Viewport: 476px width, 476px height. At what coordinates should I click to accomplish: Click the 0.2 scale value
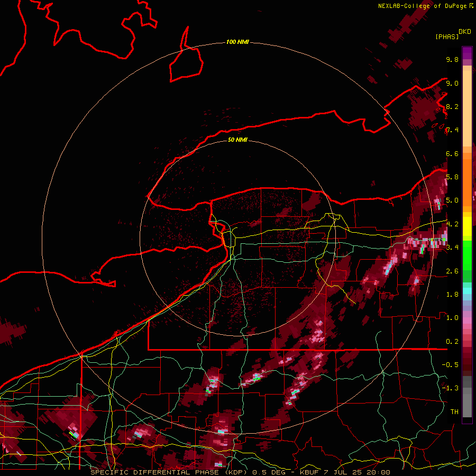tap(452, 342)
